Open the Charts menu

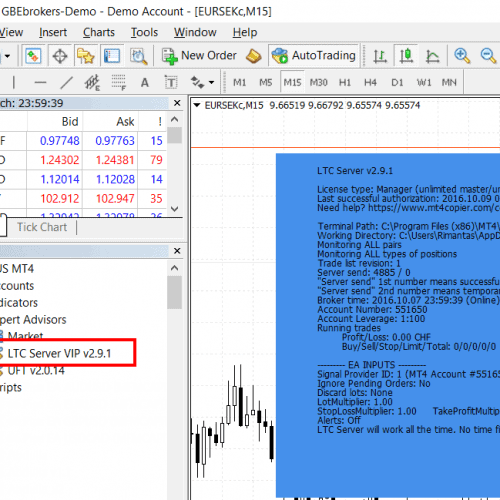tap(99, 32)
